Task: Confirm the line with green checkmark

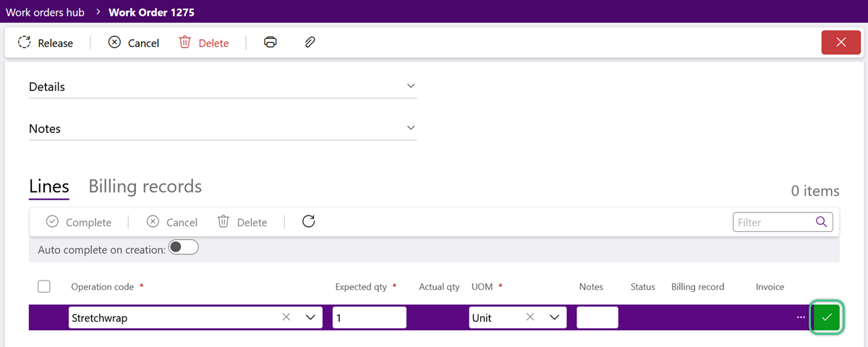Action: tap(827, 317)
